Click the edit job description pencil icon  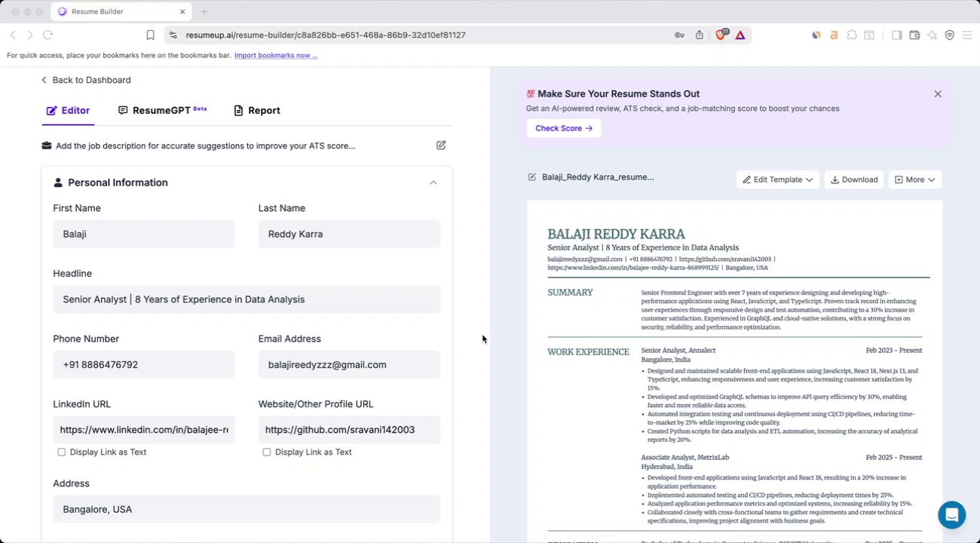(x=441, y=146)
